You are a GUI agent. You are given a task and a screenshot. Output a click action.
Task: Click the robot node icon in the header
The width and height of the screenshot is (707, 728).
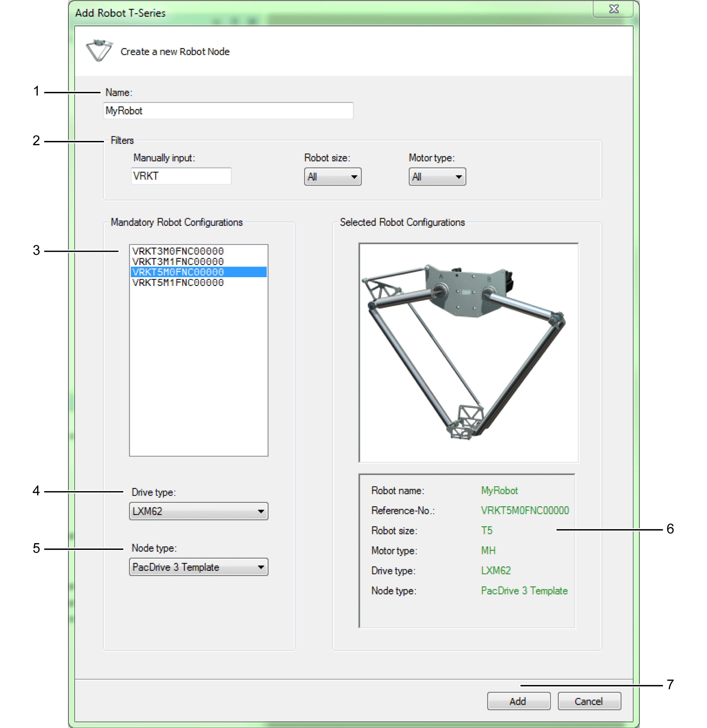[98, 50]
